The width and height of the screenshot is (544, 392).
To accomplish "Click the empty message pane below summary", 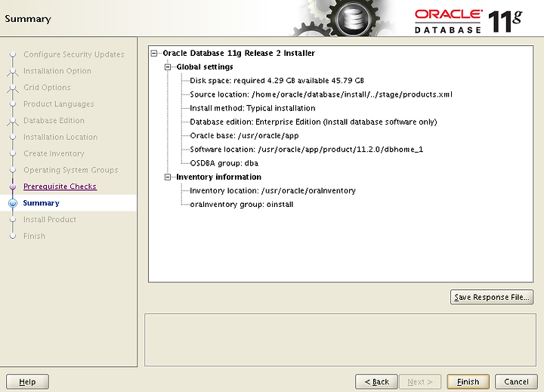I will click(x=340, y=340).
